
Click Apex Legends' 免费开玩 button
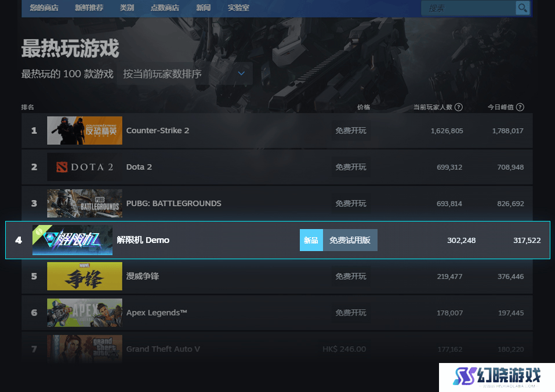coord(351,313)
